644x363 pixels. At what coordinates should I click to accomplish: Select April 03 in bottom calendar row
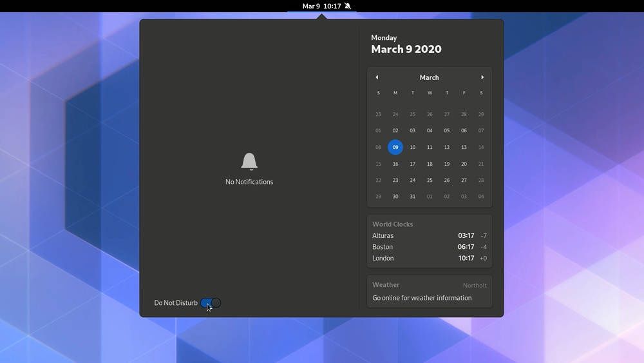click(x=464, y=197)
